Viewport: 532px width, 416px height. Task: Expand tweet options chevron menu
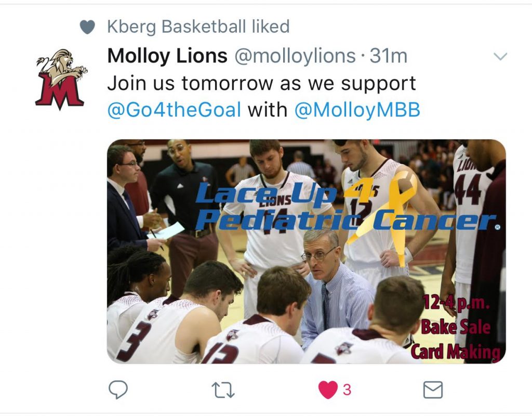click(x=500, y=56)
